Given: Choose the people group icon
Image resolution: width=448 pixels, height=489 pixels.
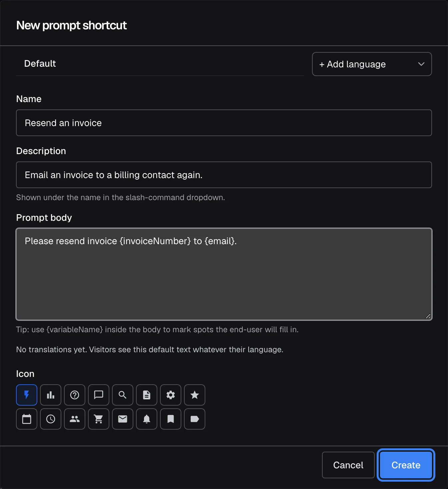Looking at the screenshot, I should [x=75, y=419].
